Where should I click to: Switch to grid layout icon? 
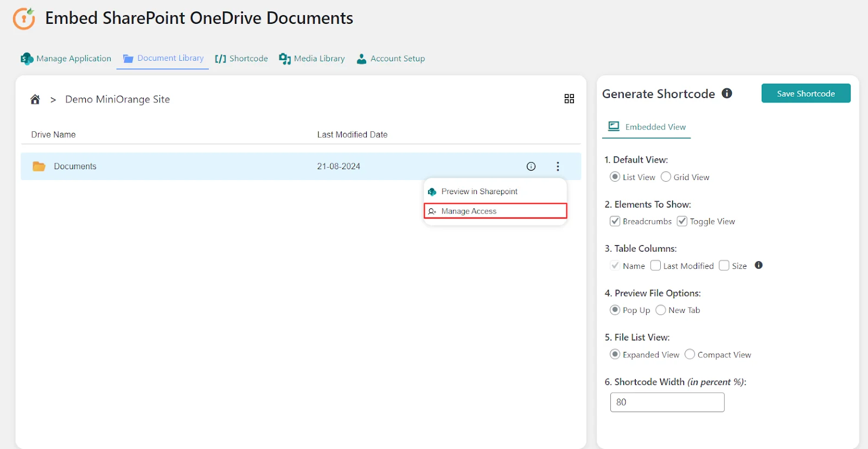569,99
